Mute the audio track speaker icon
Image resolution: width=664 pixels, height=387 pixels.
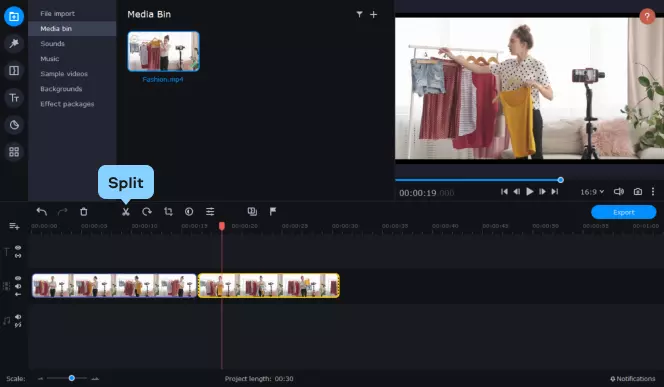(18, 317)
